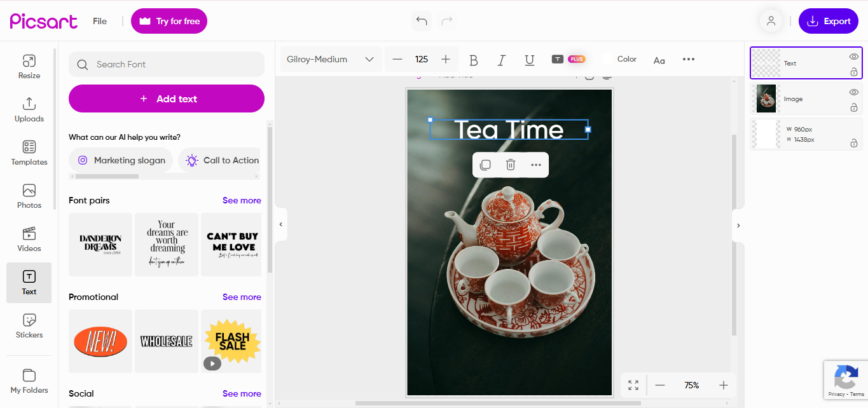
Task: Delete the selected Tea Time text
Action: [510, 165]
